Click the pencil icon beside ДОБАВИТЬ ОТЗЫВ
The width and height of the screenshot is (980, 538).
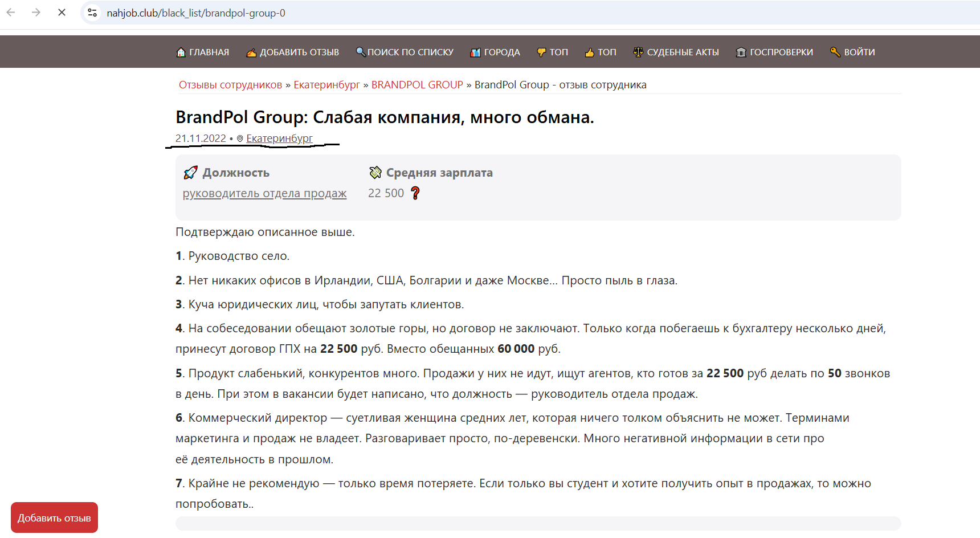click(251, 52)
